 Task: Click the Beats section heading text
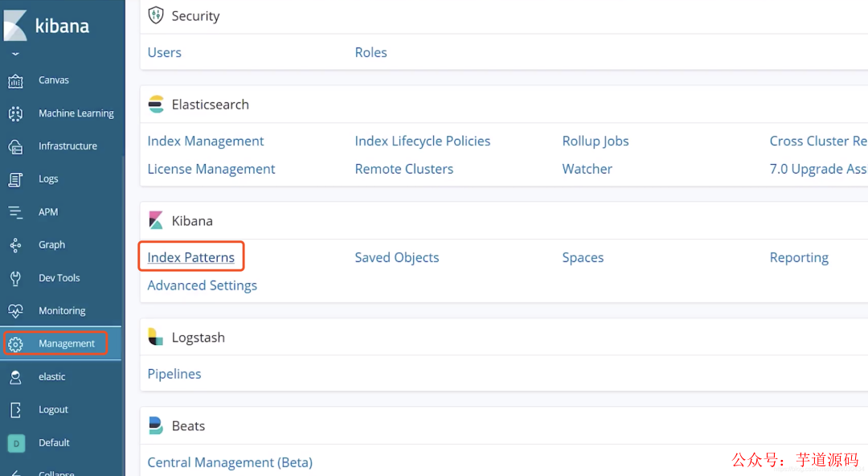click(188, 425)
